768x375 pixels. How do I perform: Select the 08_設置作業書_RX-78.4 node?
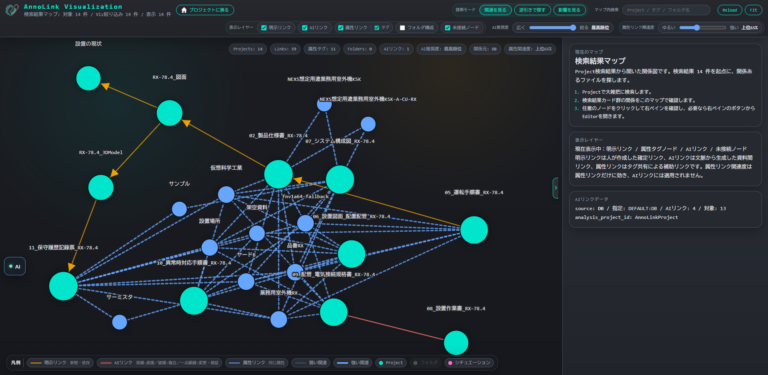coord(456,343)
